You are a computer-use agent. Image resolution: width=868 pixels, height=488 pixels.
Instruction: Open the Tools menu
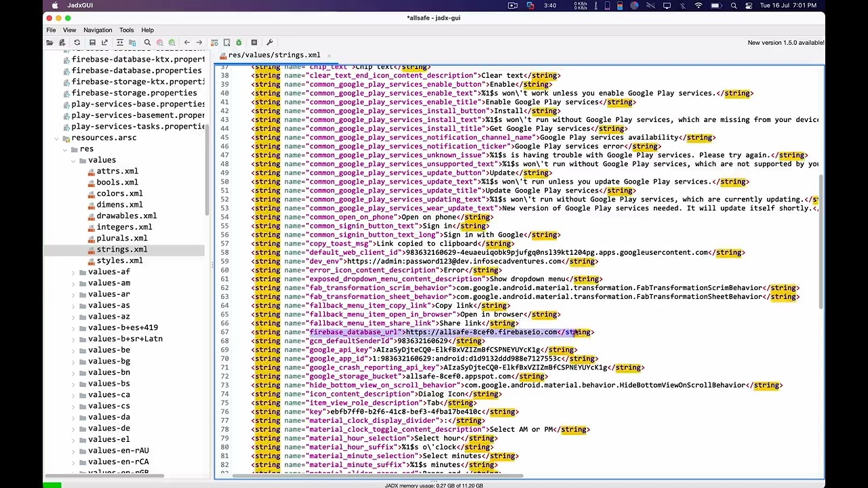pos(127,30)
